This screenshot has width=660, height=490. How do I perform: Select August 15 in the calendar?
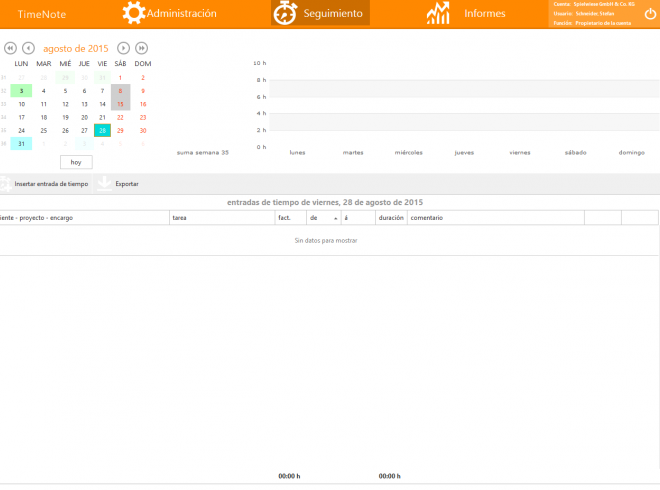(x=120, y=104)
